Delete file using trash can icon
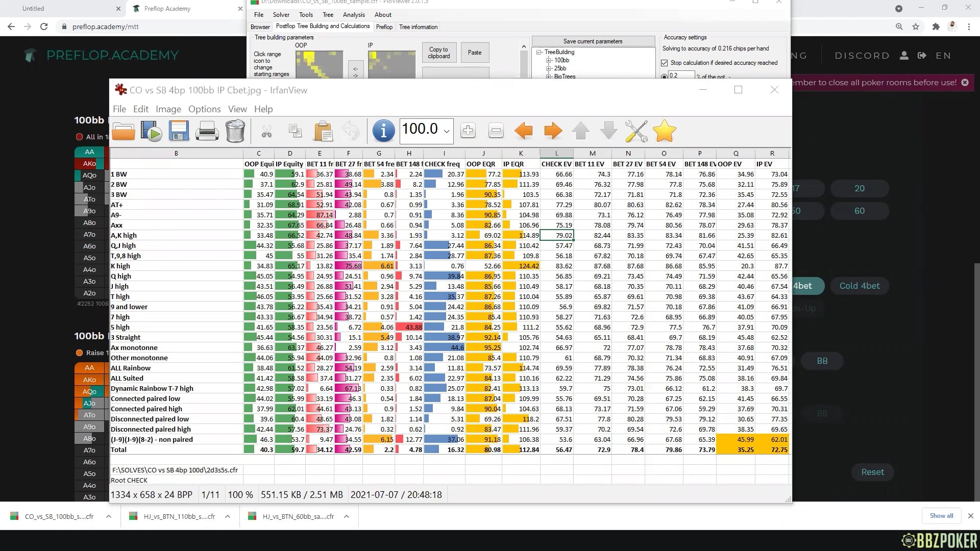 [x=235, y=131]
